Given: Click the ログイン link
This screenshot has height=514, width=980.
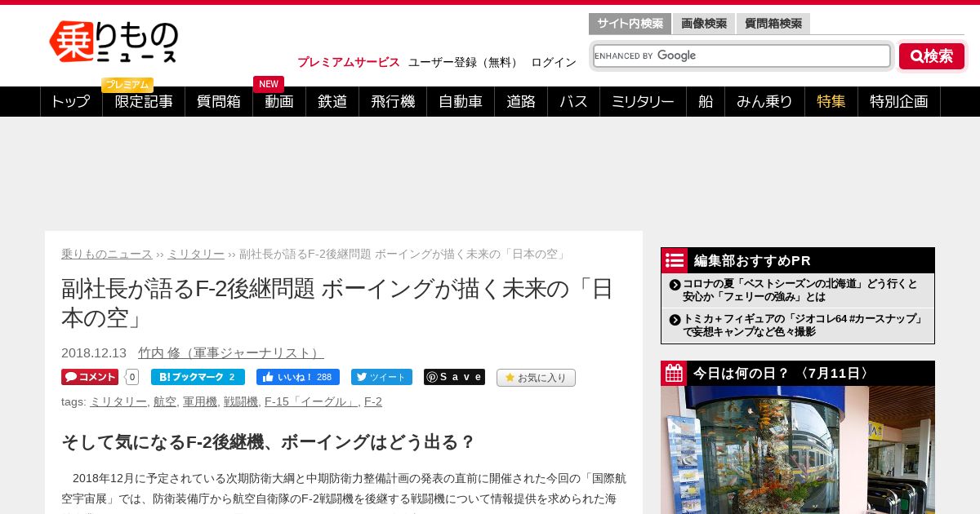Looking at the screenshot, I should click(x=554, y=62).
